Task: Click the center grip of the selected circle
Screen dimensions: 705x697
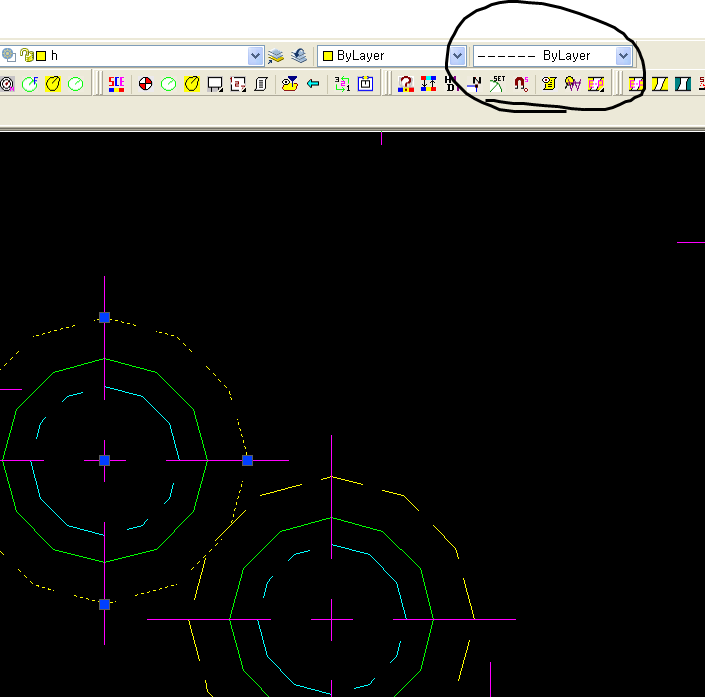Action: 104,460
